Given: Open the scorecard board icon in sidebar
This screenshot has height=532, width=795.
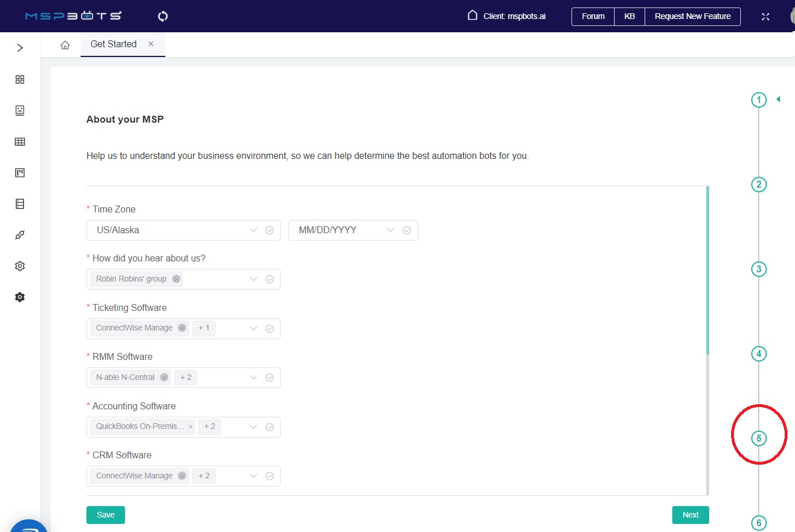Looking at the screenshot, I should pyautogui.click(x=20, y=173).
